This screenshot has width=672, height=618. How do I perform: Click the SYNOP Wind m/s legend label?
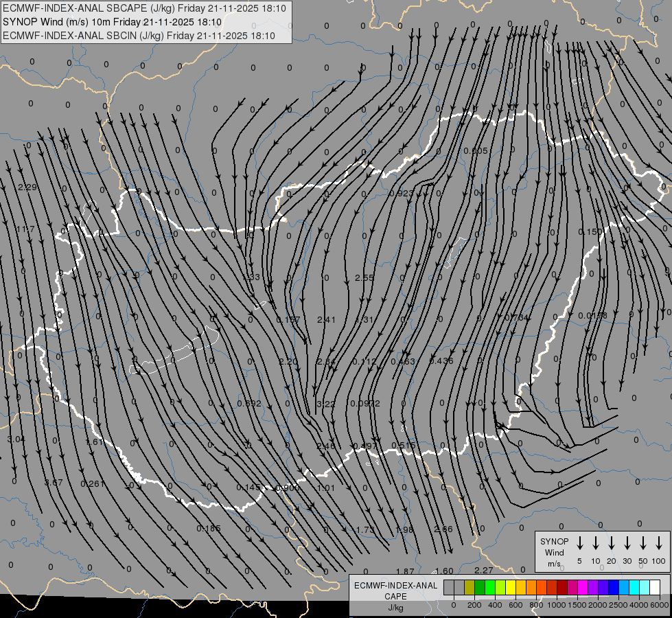tap(554, 552)
